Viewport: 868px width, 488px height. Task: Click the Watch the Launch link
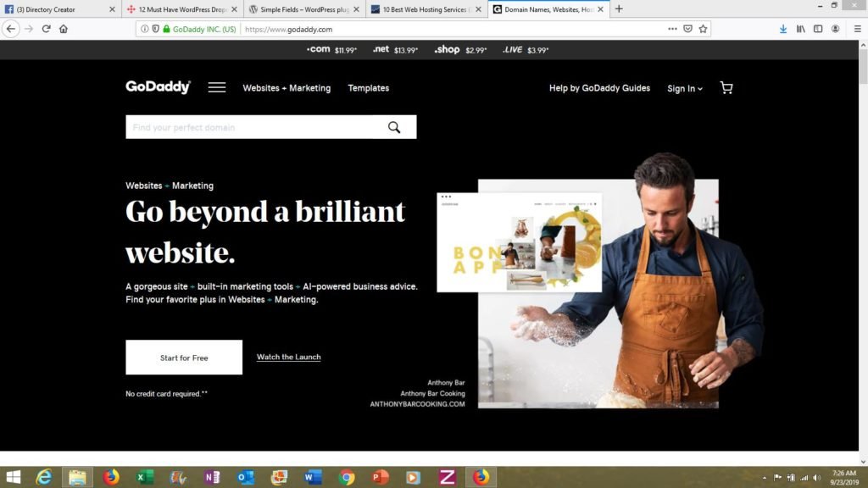(288, 357)
